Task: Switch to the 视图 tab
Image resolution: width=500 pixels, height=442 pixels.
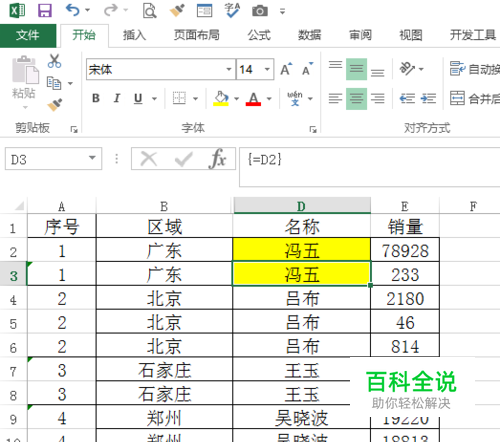Action: pos(411,35)
